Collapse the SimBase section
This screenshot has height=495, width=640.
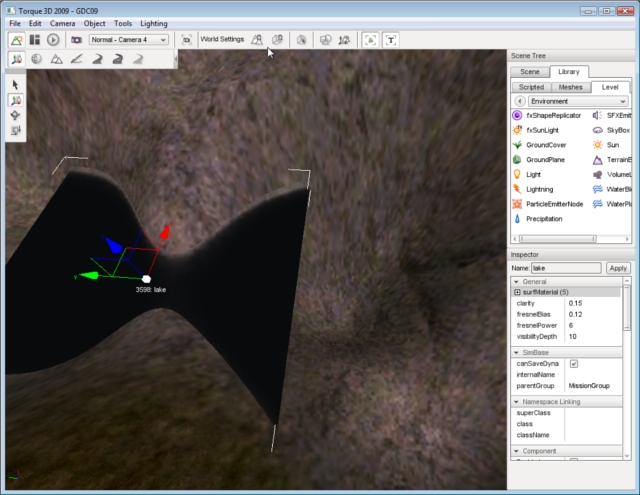point(515,353)
